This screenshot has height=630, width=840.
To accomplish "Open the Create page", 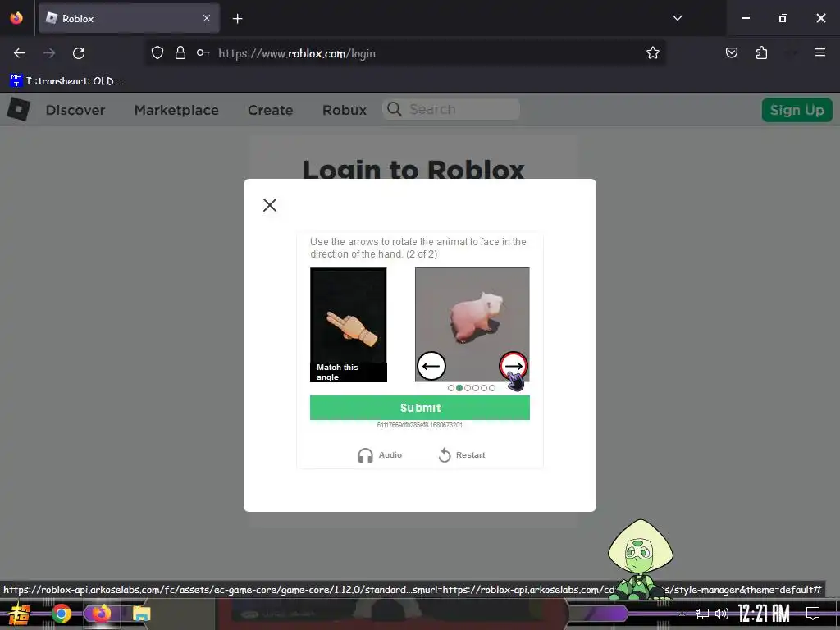I will [x=270, y=110].
